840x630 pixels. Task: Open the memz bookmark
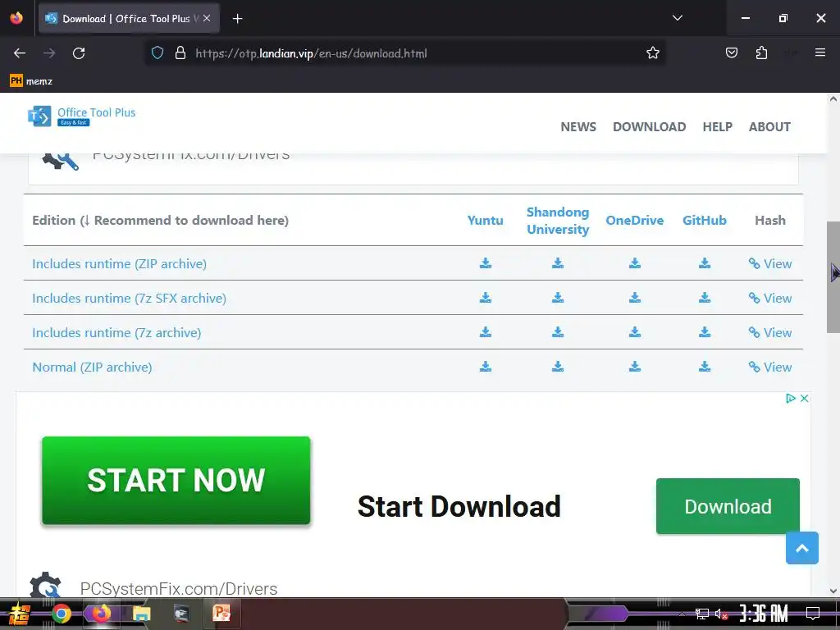click(x=31, y=81)
